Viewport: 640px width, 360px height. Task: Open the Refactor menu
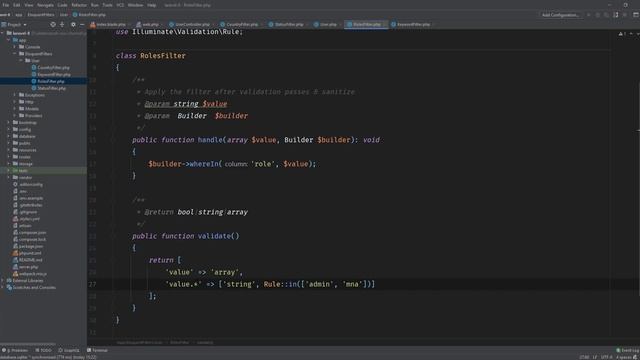coord(79,5)
